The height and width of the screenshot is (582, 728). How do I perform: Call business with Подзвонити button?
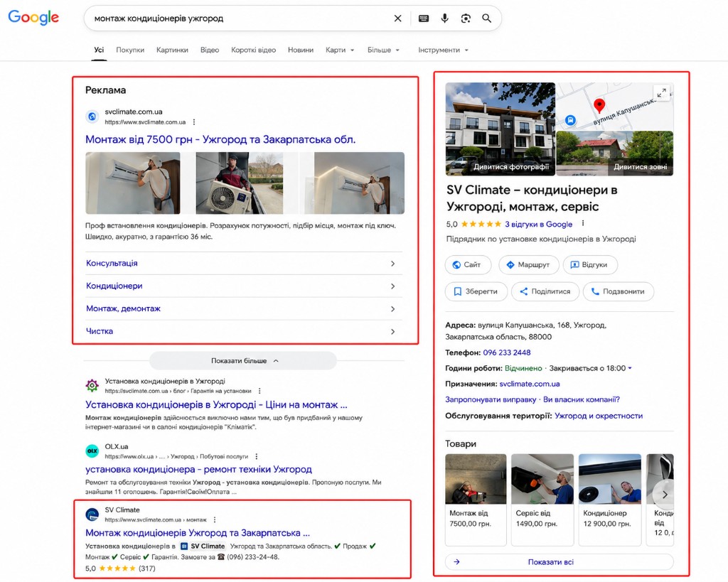click(x=619, y=291)
